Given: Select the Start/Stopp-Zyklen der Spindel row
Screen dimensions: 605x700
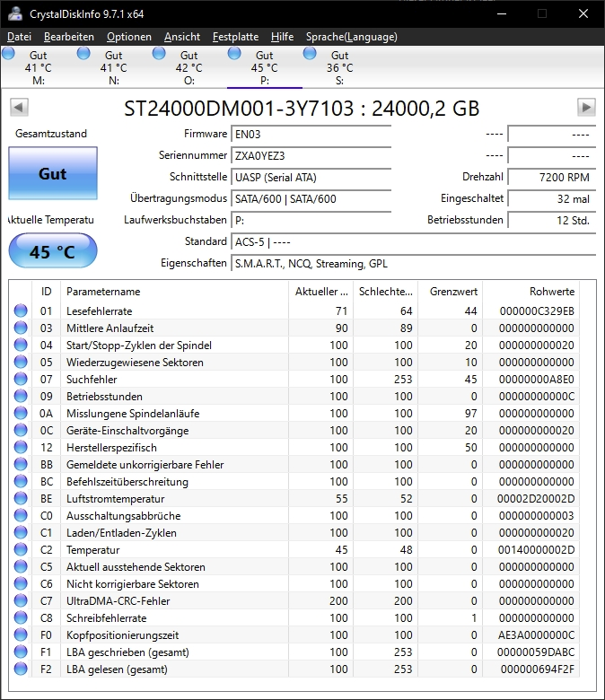Looking at the screenshot, I should [294, 345].
